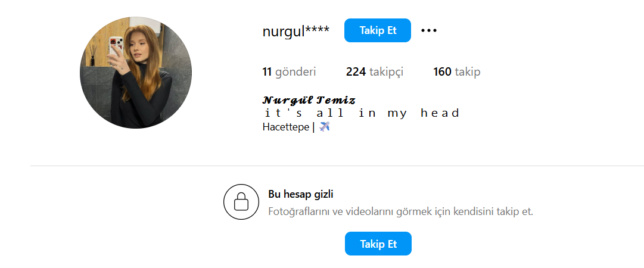Open the circular profile picture
This screenshot has width=644, height=268.
[136, 73]
